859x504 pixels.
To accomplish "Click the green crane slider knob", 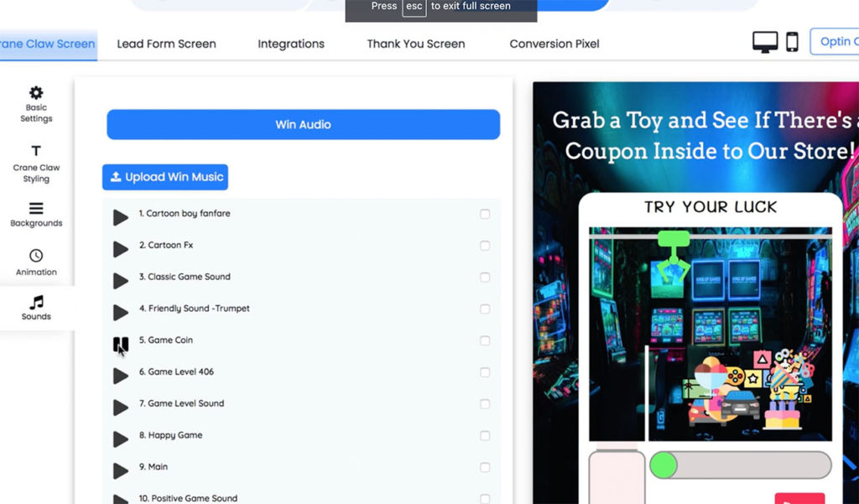I will click(664, 465).
